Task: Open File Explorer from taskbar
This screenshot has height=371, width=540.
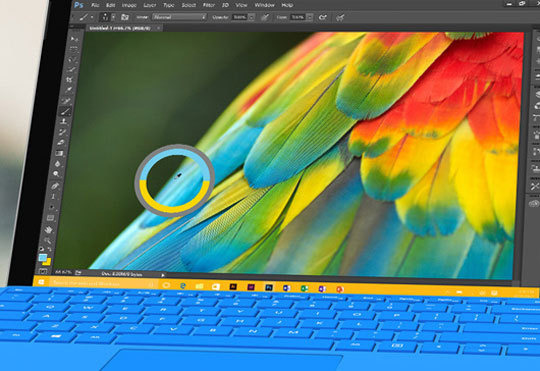Action: pyautogui.click(x=199, y=286)
